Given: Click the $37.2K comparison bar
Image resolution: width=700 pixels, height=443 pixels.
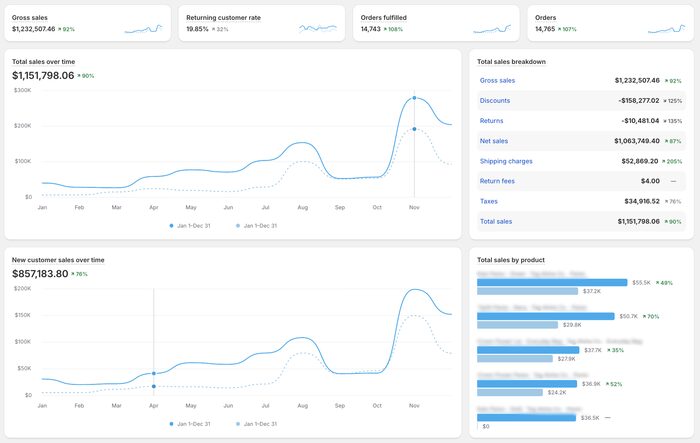Looking at the screenshot, I should point(527,291).
